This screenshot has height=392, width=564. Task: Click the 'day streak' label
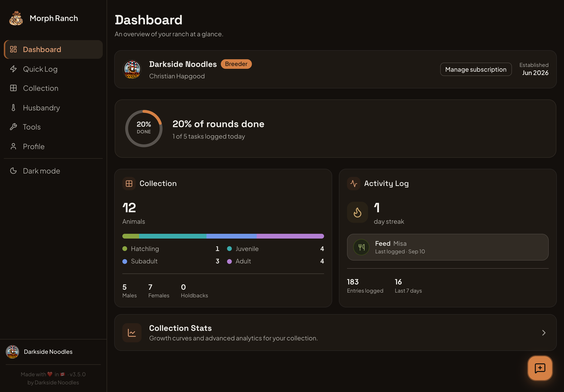tap(389, 222)
